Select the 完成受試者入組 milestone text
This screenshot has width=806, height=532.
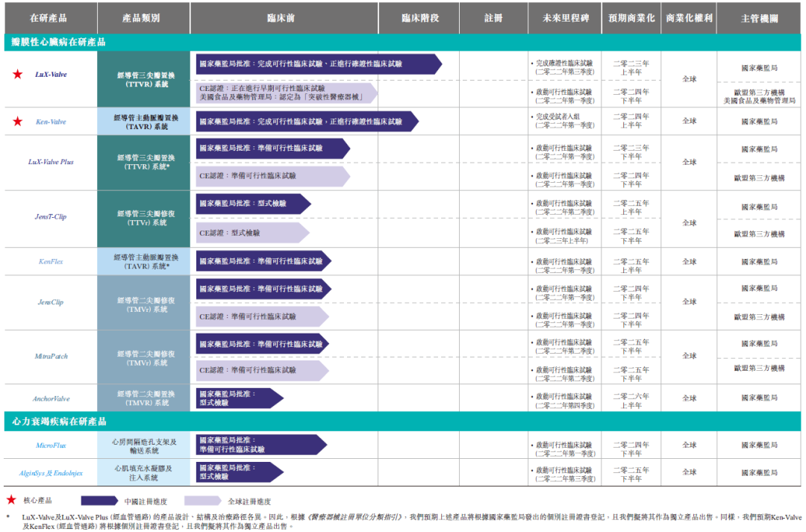point(557,116)
